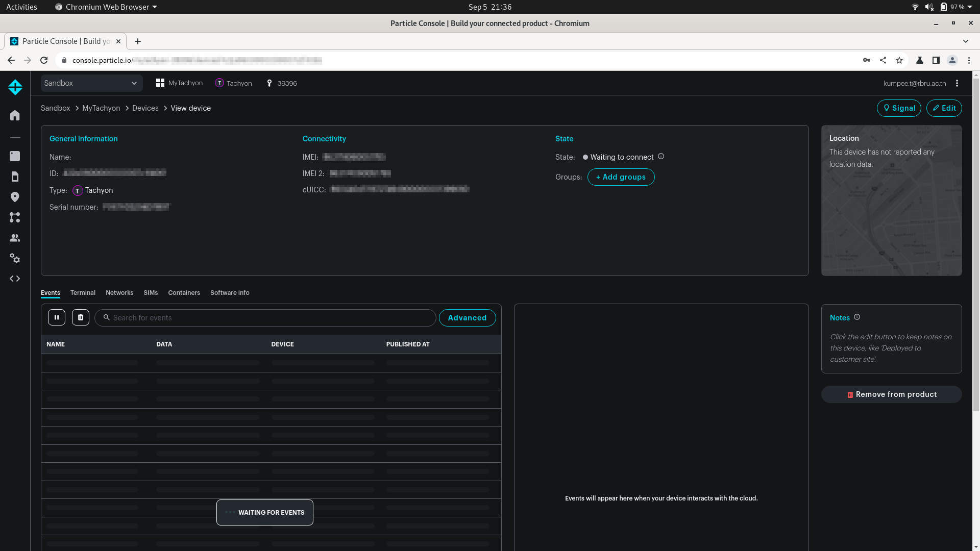This screenshot has width=980, height=551.
Task: Select the Events tab
Action: [51, 293]
